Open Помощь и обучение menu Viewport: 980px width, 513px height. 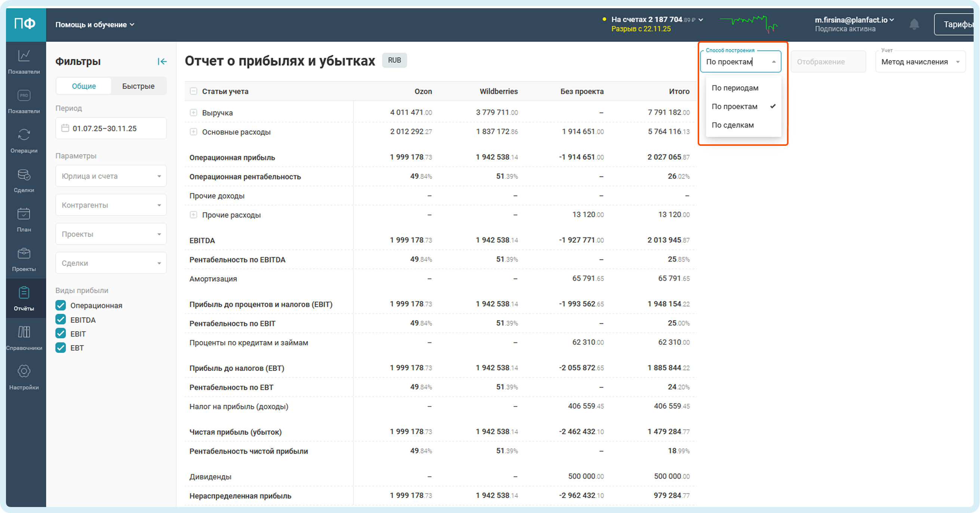pyautogui.click(x=94, y=24)
